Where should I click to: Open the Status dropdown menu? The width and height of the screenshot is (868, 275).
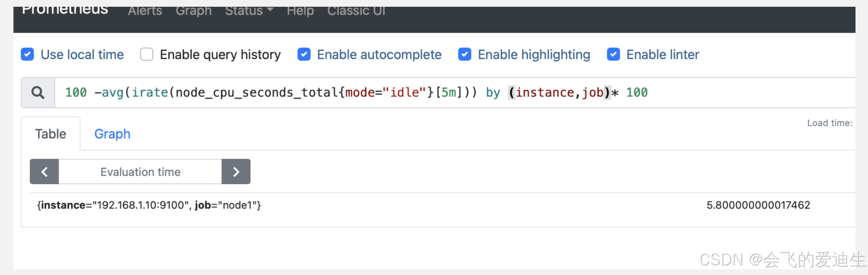coord(249,11)
